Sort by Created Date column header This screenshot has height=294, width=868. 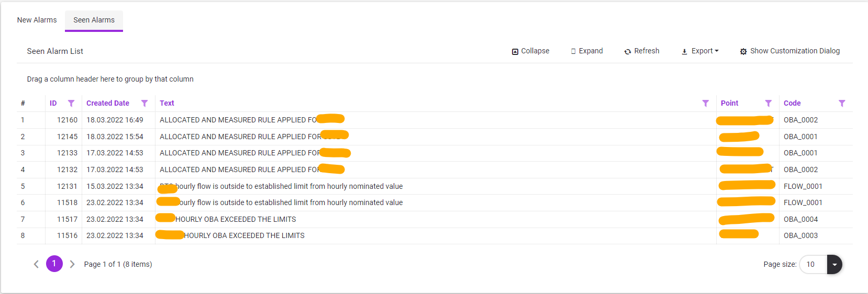point(108,104)
